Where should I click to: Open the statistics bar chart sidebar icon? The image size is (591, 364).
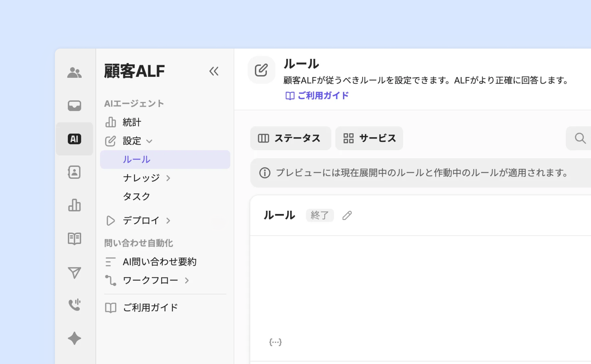74,205
